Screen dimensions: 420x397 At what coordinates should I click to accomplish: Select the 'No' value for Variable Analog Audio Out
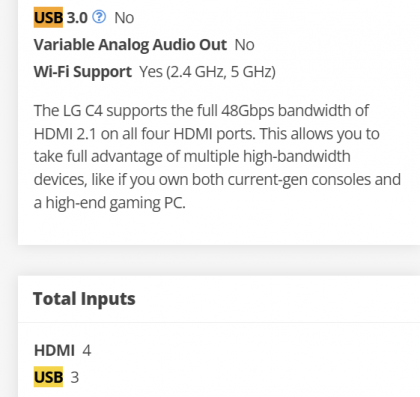point(245,45)
